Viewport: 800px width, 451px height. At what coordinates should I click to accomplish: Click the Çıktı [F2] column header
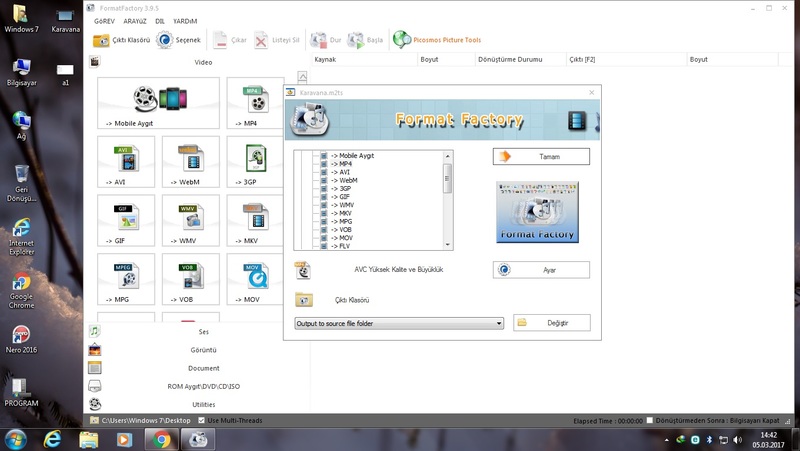(626, 59)
